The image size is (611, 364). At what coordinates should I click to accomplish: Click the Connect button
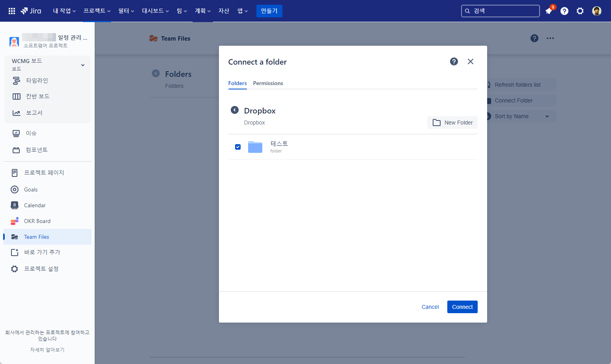coord(462,307)
